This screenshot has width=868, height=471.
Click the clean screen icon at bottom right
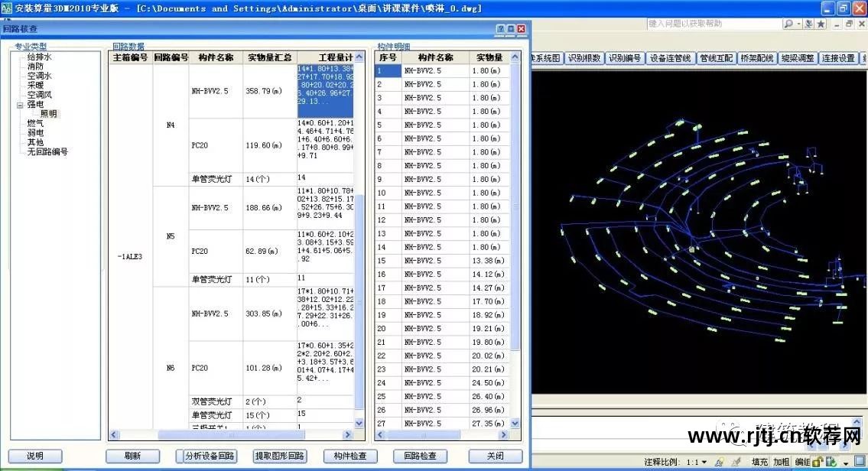point(860,462)
